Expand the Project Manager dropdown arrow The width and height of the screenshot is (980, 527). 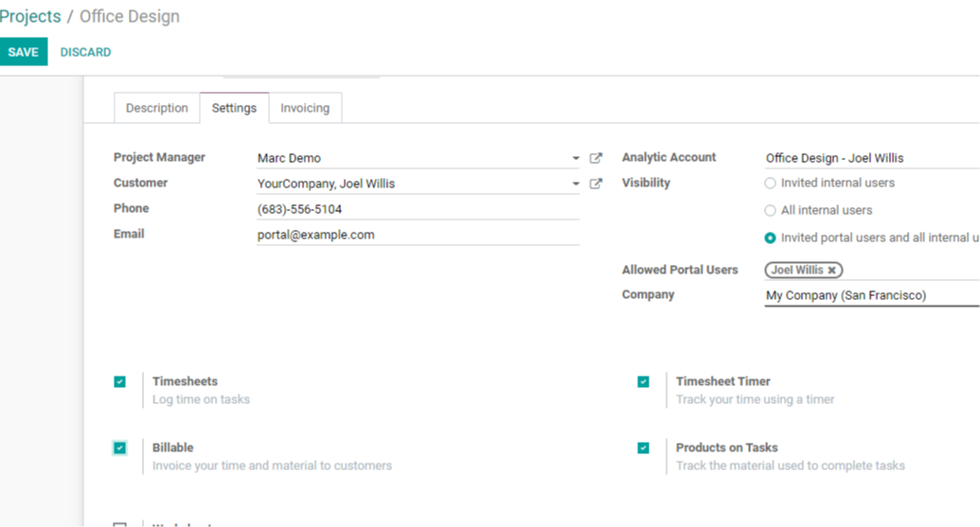576,158
